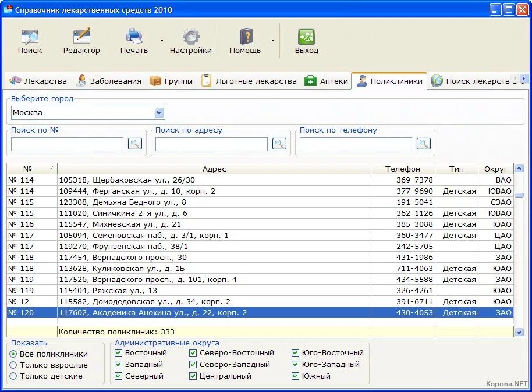Click the Поиск по № input field
The height and width of the screenshot is (392, 532).
[x=67, y=144]
